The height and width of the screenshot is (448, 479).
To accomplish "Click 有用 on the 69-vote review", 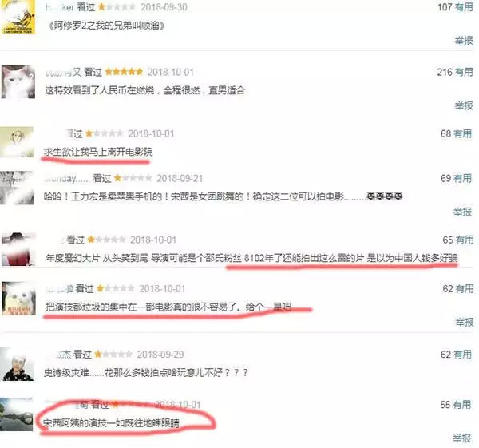I will coord(462,178).
